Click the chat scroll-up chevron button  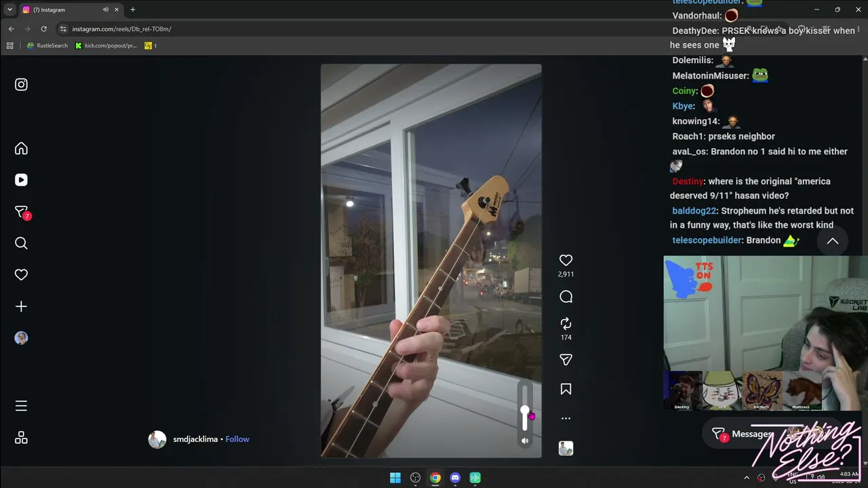[833, 241]
